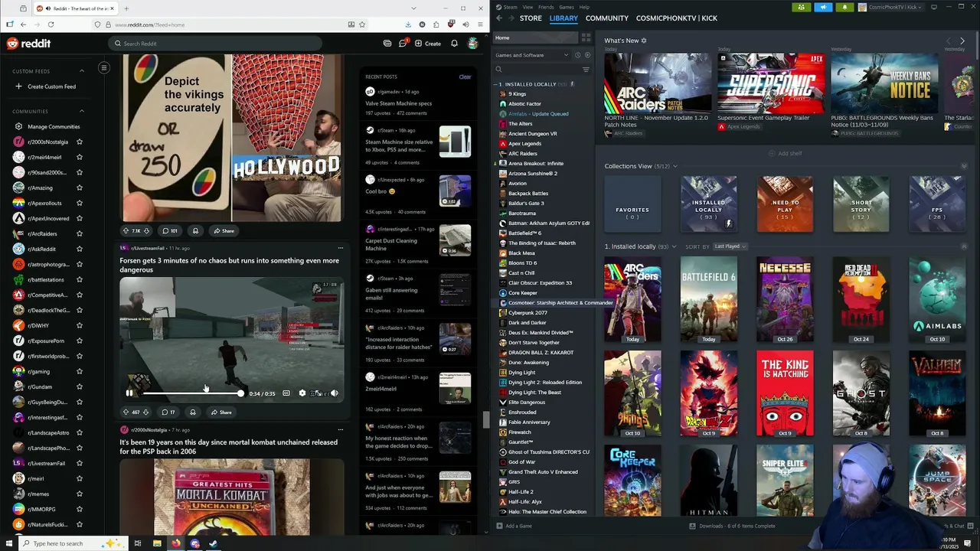Favorite r/2000sNostalgia with its star
The width and height of the screenshot is (980, 551).
79,142
